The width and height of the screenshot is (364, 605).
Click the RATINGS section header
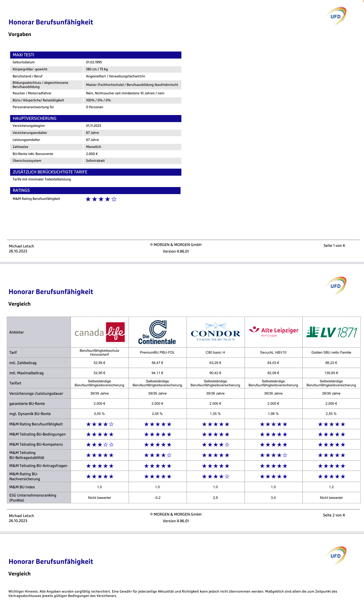point(95,190)
